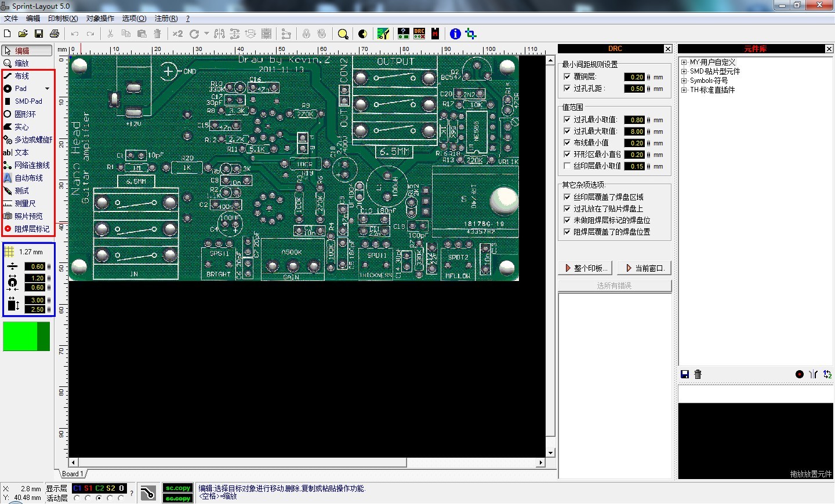Click the bright green layer color swatch
The width and height of the screenshot is (835, 504).
pyautogui.click(x=20, y=336)
